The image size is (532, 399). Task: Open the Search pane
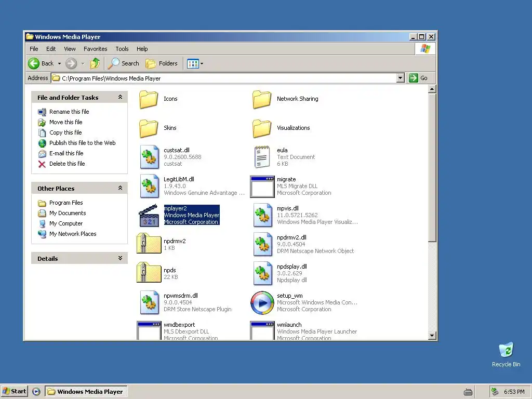[x=124, y=63]
